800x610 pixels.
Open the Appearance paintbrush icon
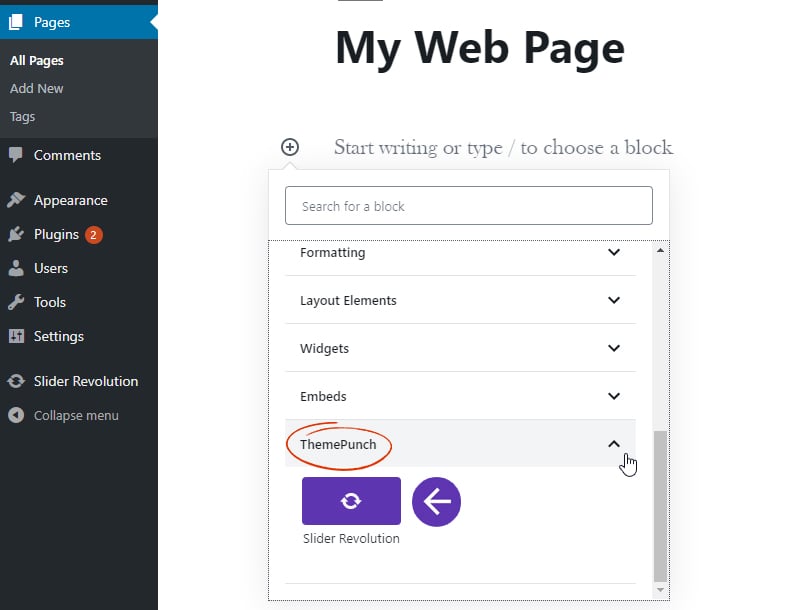[16, 200]
